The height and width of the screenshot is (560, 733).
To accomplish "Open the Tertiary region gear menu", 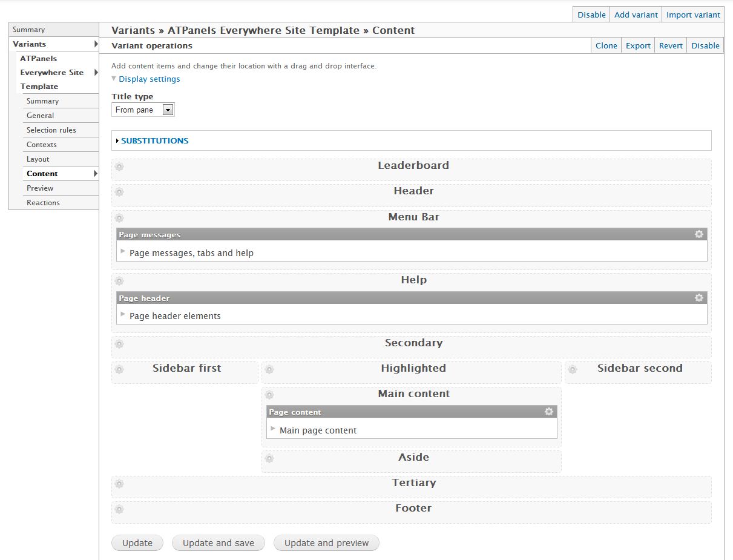I will point(119,484).
